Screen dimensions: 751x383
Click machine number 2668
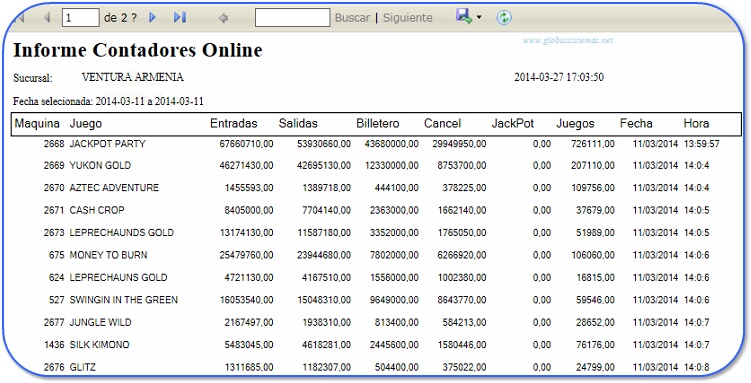pyautogui.click(x=54, y=144)
